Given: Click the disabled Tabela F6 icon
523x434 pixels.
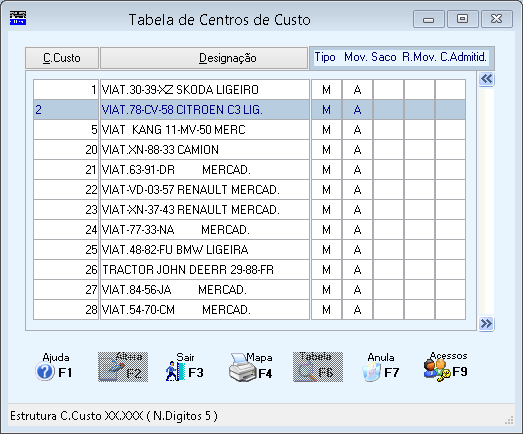Looking at the screenshot, I should 318,367.
